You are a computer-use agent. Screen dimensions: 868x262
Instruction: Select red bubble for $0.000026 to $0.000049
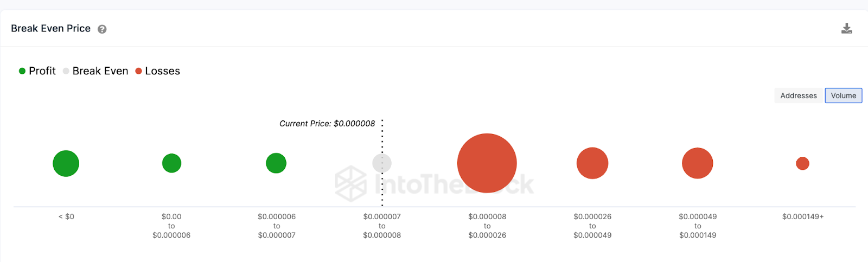pyautogui.click(x=592, y=163)
